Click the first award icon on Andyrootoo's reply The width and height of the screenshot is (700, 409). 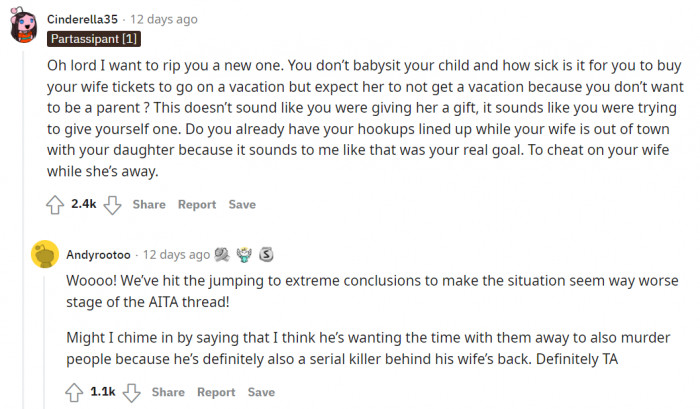(x=222, y=254)
